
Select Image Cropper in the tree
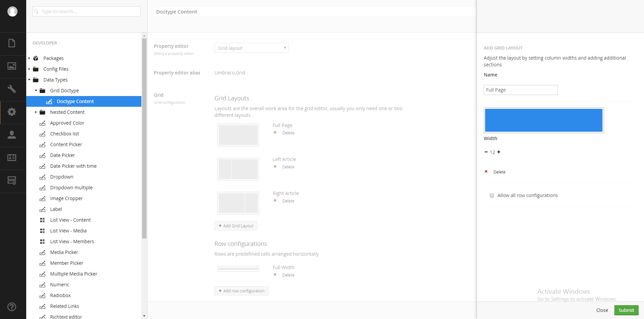[x=66, y=198]
